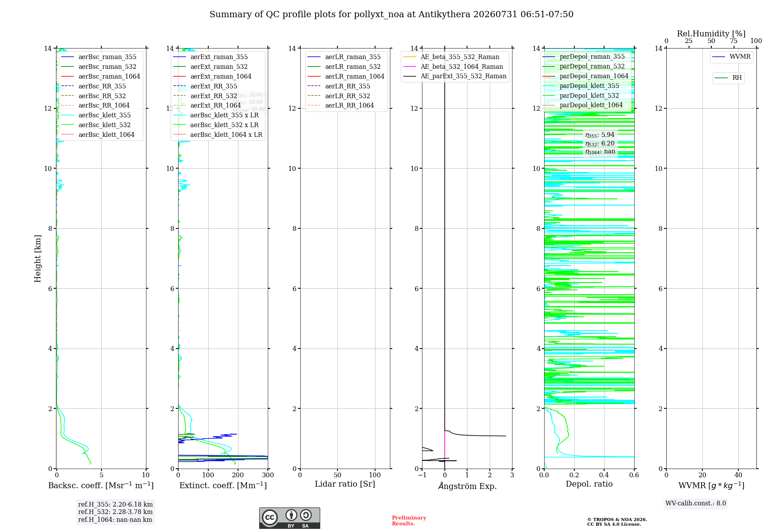
Task: Click legend entry aerBsc_klett_532 x LR
Action: tap(216, 125)
